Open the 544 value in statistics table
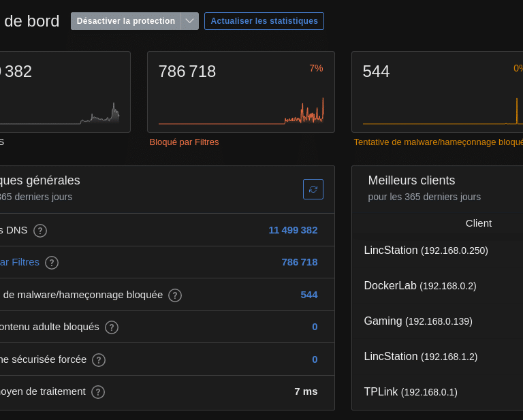 [309, 295]
